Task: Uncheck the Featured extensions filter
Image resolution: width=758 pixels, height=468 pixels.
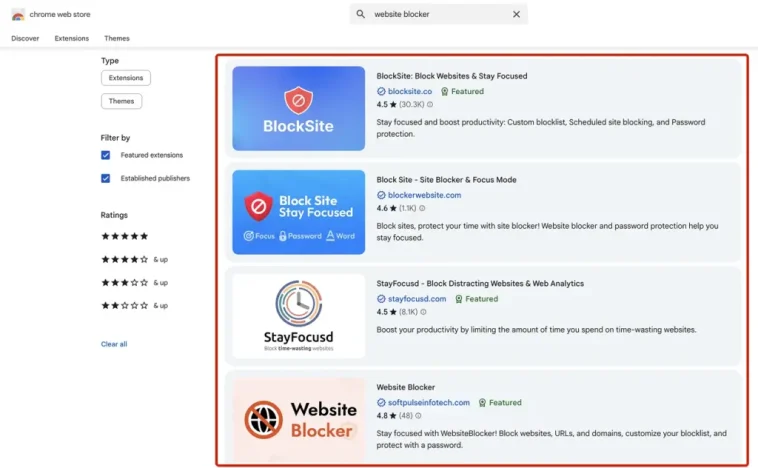Action: (x=105, y=155)
